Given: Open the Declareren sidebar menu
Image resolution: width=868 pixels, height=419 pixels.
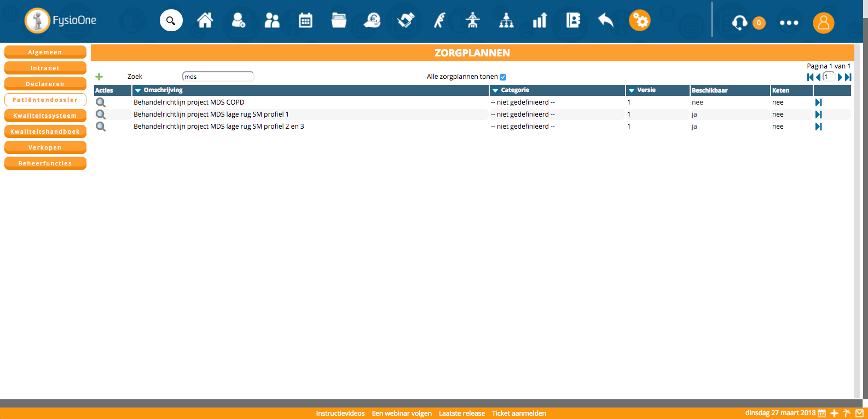Looking at the screenshot, I should point(45,84).
